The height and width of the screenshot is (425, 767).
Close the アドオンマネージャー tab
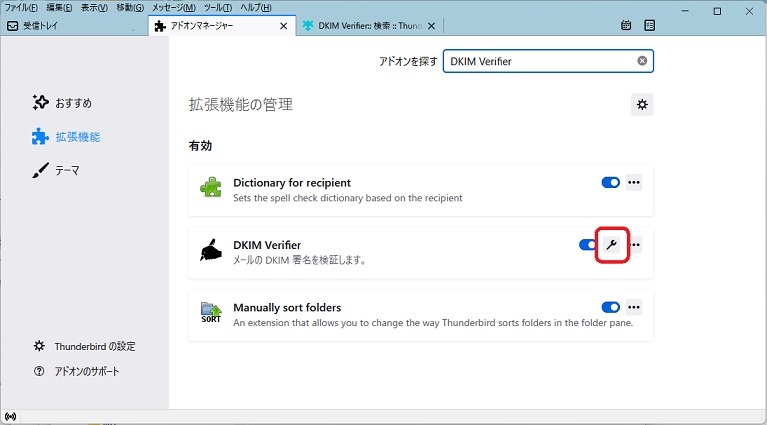click(x=284, y=26)
